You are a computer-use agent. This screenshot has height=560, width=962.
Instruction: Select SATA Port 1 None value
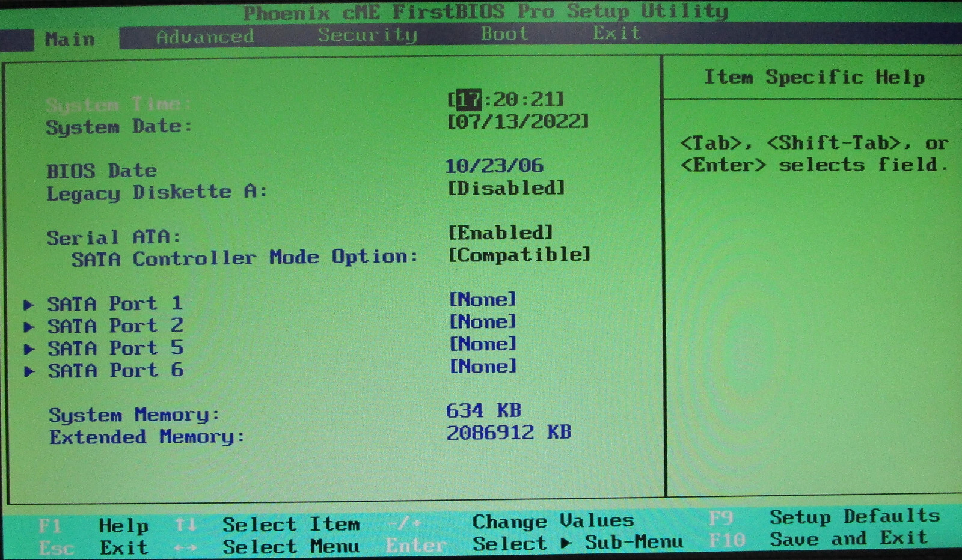[483, 299]
